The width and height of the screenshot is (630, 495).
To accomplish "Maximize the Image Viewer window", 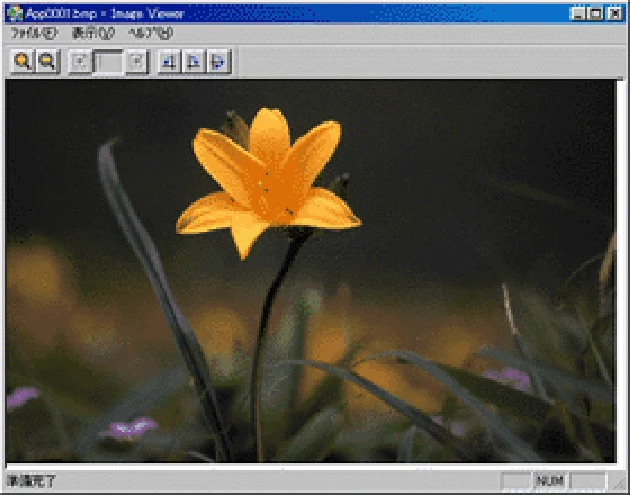I will (595, 14).
